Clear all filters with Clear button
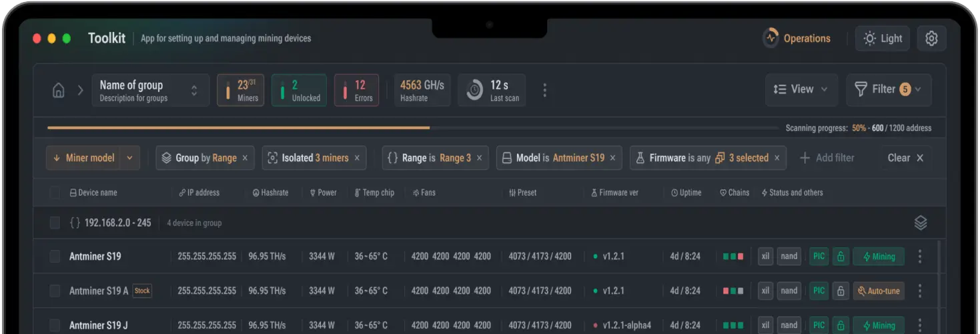The width and height of the screenshot is (980, 334). tap(905, 158)
